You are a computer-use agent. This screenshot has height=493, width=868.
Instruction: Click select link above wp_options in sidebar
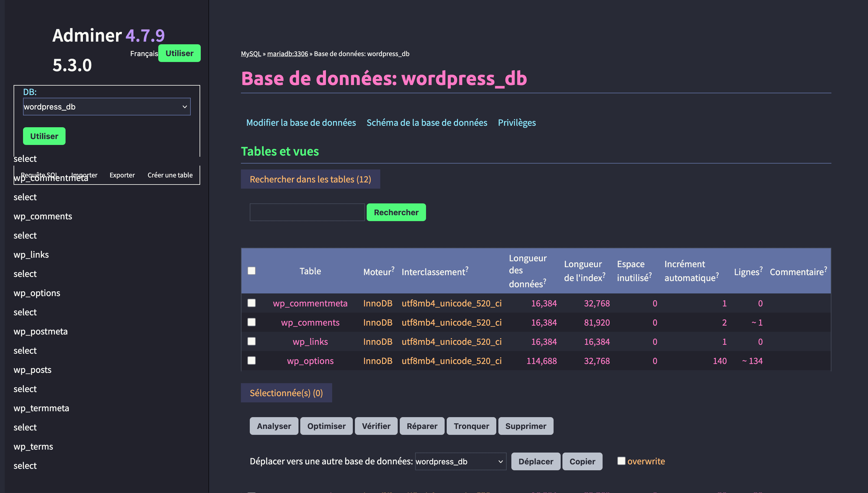click(25, 274)
